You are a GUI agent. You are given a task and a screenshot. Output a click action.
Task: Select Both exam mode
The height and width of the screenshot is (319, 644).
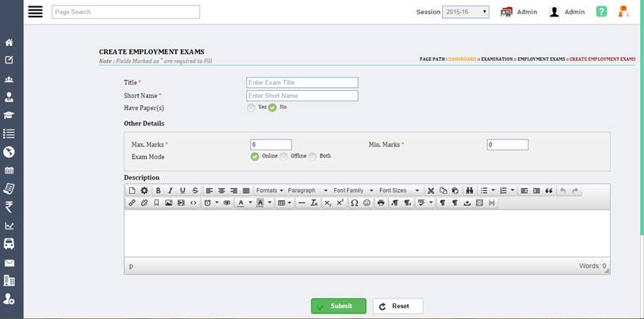tap(313, 157)
